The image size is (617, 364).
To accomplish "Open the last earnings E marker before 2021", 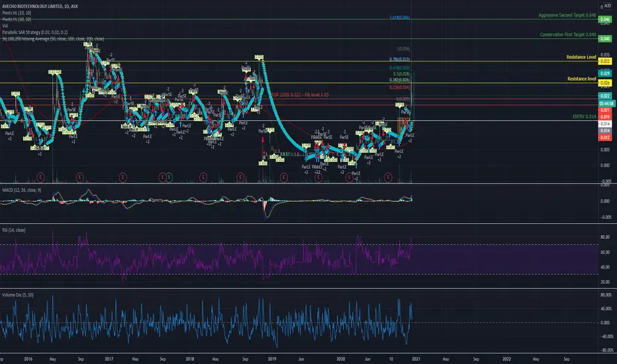I will tap(389, 177).
